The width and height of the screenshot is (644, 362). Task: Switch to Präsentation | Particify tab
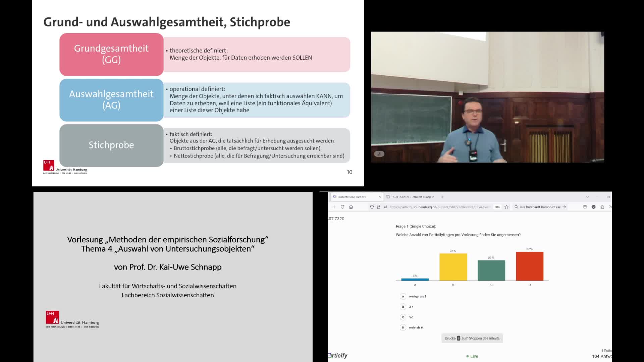point(357,197)
